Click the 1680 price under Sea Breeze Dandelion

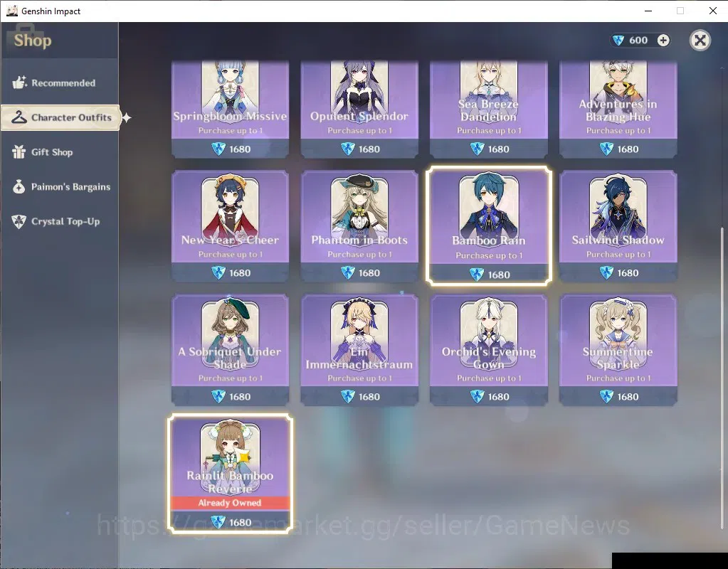[x=499, y=149]
